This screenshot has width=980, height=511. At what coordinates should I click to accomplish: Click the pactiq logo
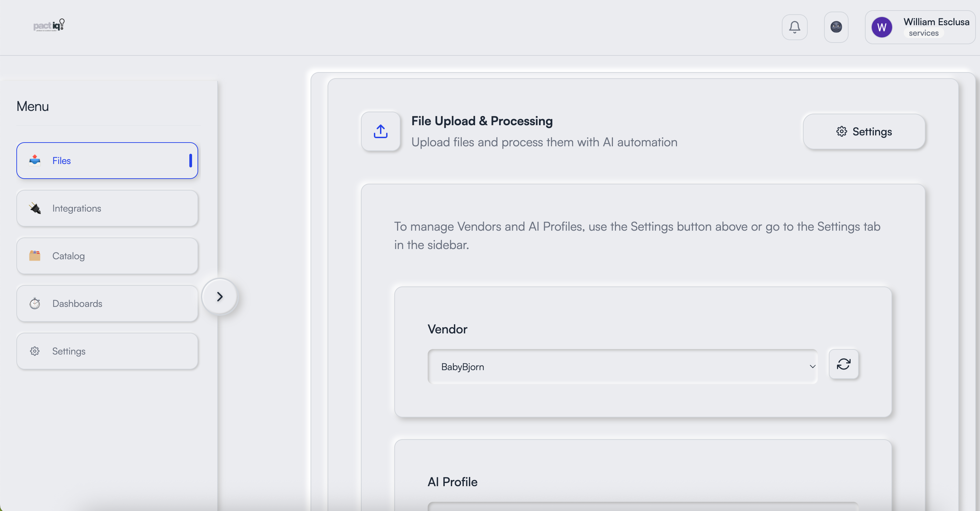(x=49, y=26)
